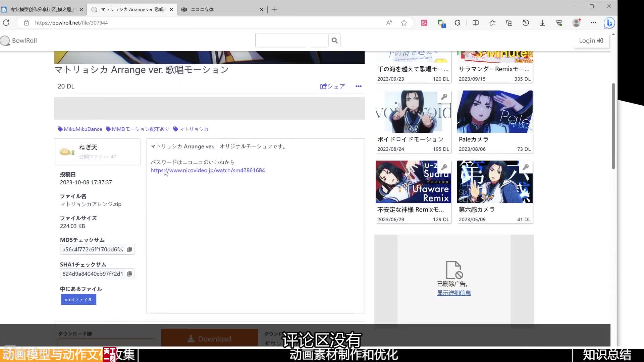Open browser History icon
This screenshot has height=362, width=644.
pos(526,23)
